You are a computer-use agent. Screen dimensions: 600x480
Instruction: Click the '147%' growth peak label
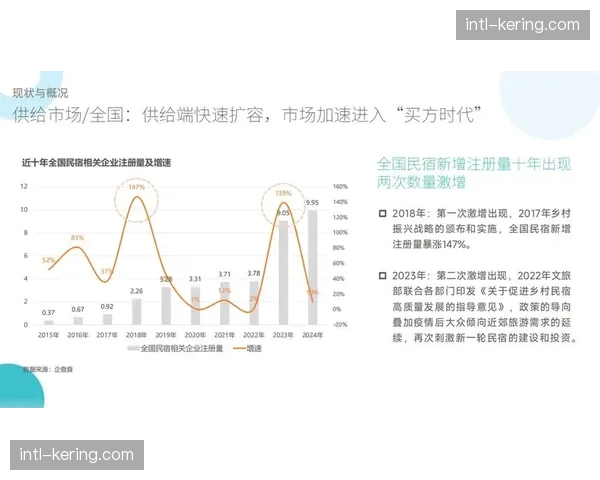(x=137, y=187)
